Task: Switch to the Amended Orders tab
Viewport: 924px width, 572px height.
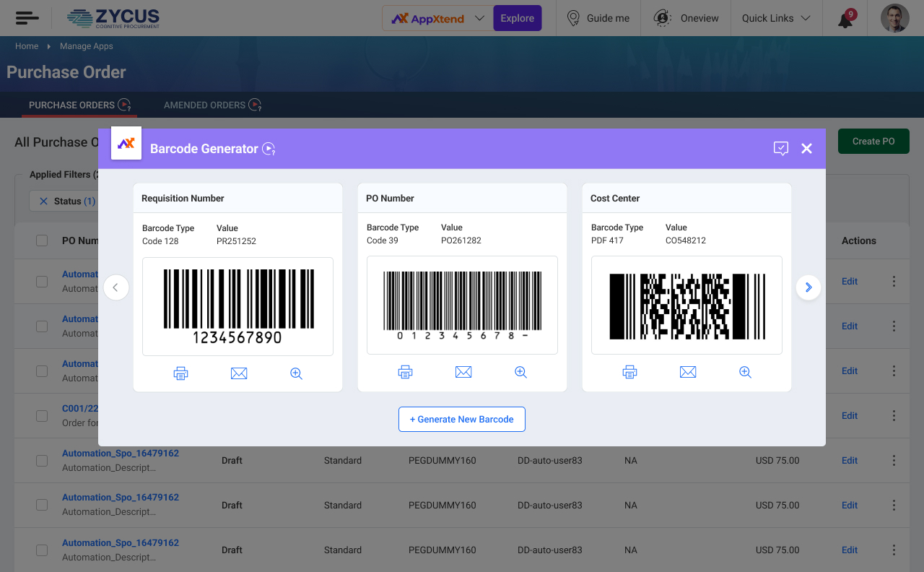Action: (x=212, y=105)
